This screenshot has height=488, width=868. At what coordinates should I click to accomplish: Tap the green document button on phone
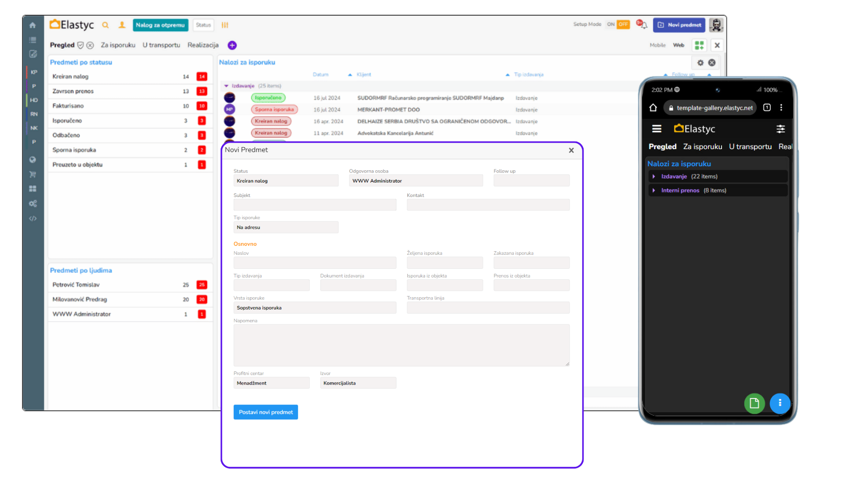(x=754, y=403)
